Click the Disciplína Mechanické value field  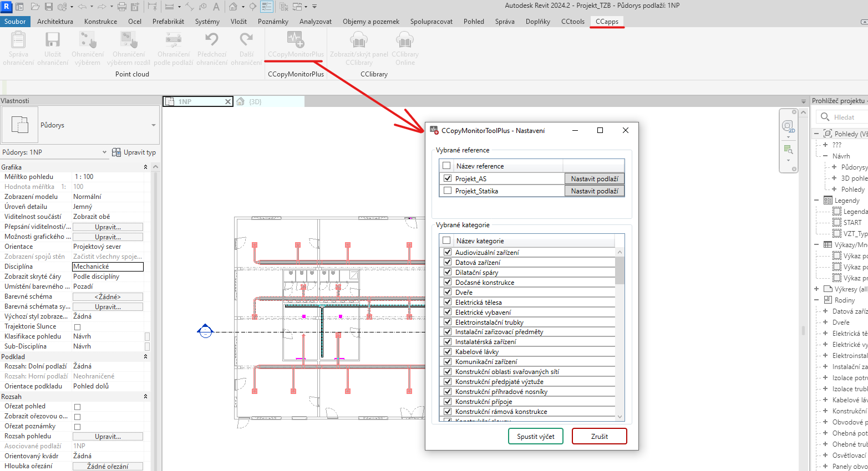click(108, 267)
